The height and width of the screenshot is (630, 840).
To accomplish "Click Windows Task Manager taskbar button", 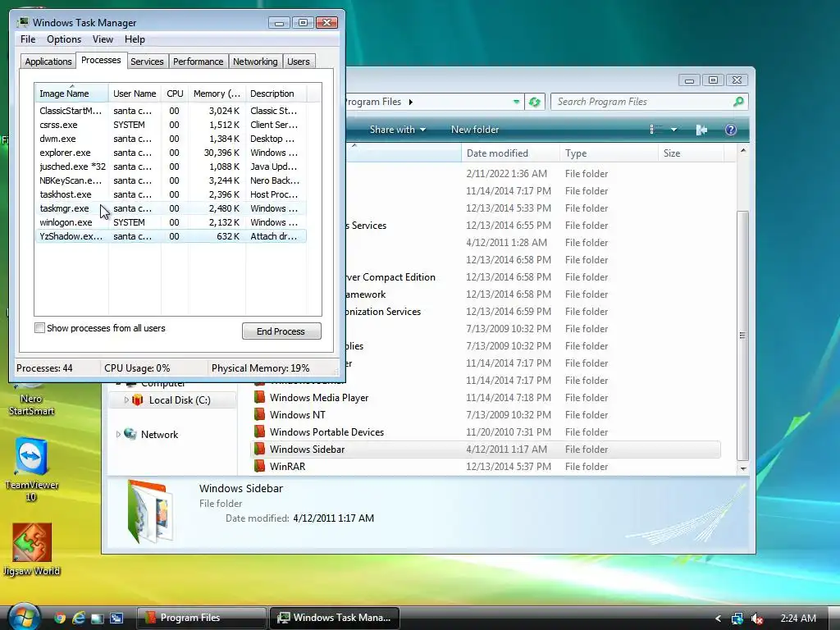I will (335, 618).
